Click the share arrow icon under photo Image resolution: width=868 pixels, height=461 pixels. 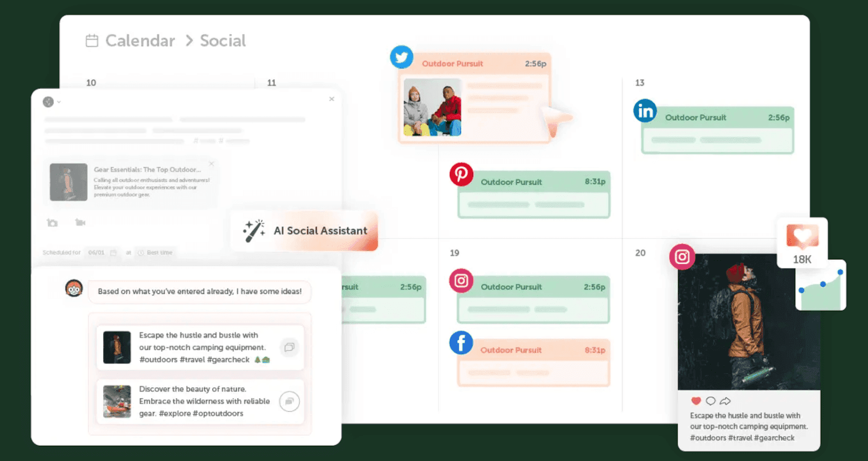[x=725, y=401]
